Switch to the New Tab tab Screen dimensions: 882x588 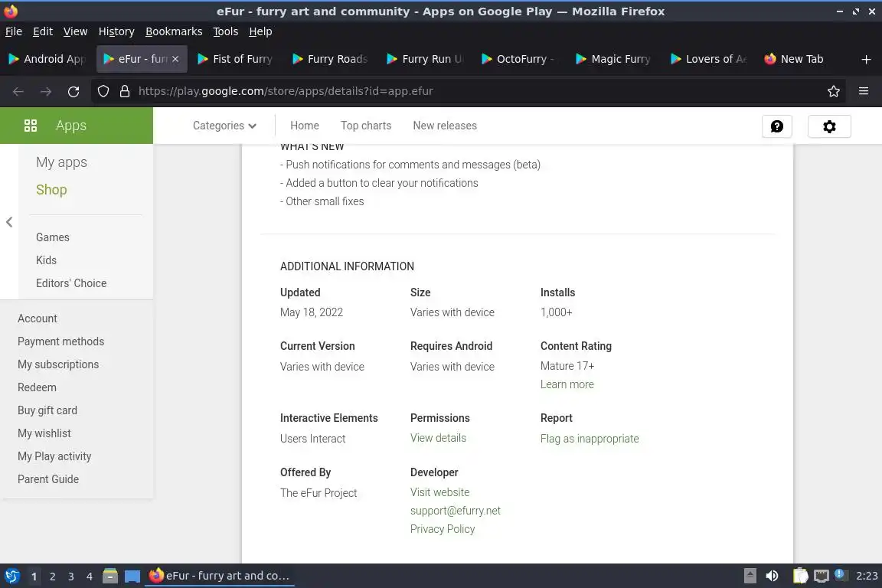pos(803,59)
